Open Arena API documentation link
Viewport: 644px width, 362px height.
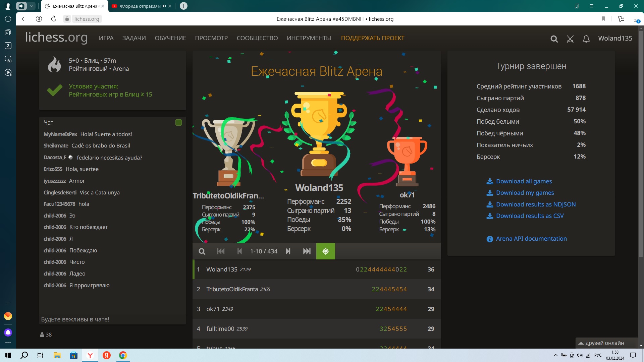point(527,239)
